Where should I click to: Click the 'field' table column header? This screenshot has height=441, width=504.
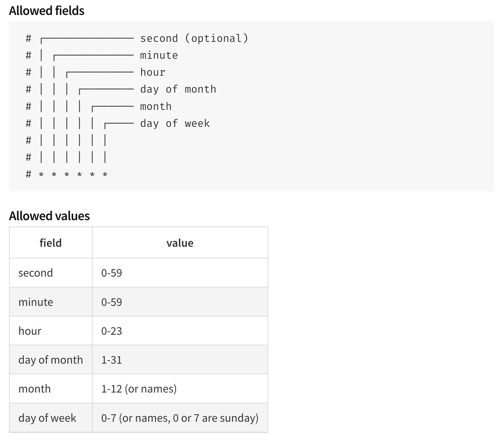pyautogui.click(x=51, y=243)
